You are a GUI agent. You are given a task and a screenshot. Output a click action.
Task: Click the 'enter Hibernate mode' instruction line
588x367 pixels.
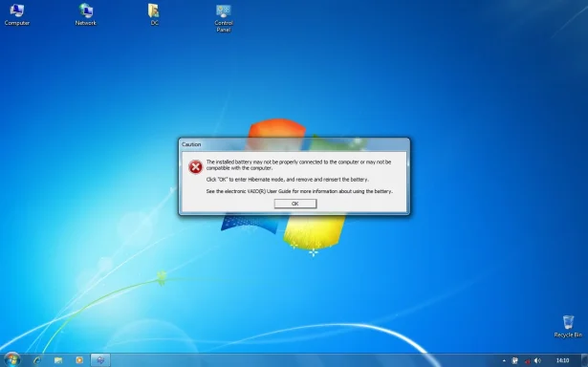click(288, 180)
